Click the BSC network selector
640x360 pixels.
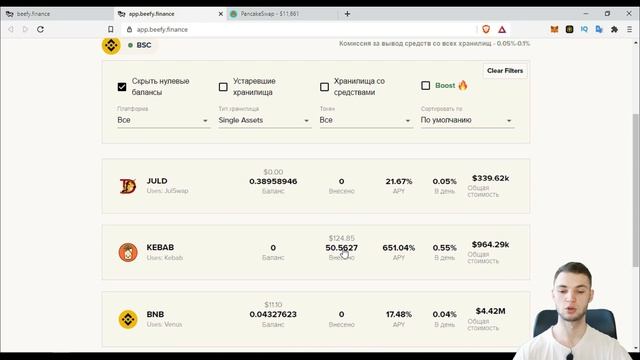point(140,45)
